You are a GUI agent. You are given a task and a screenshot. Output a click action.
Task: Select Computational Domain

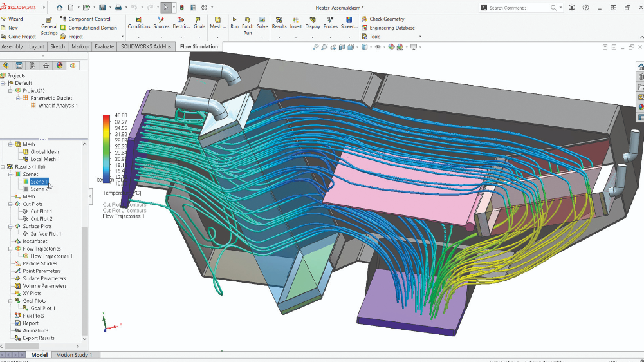89,28
